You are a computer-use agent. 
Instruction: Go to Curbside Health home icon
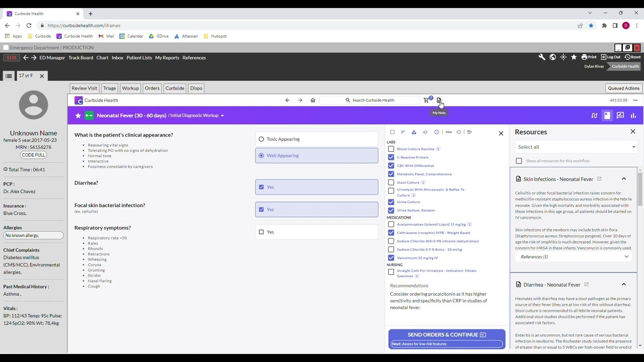pyautogui.click(x=313, y=100)
